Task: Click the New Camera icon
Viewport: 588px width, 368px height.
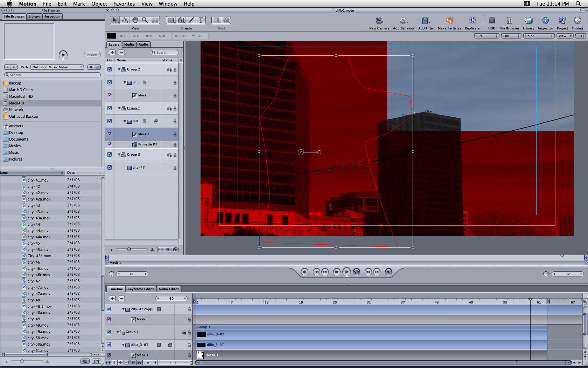Action: (x=379, y=21)
